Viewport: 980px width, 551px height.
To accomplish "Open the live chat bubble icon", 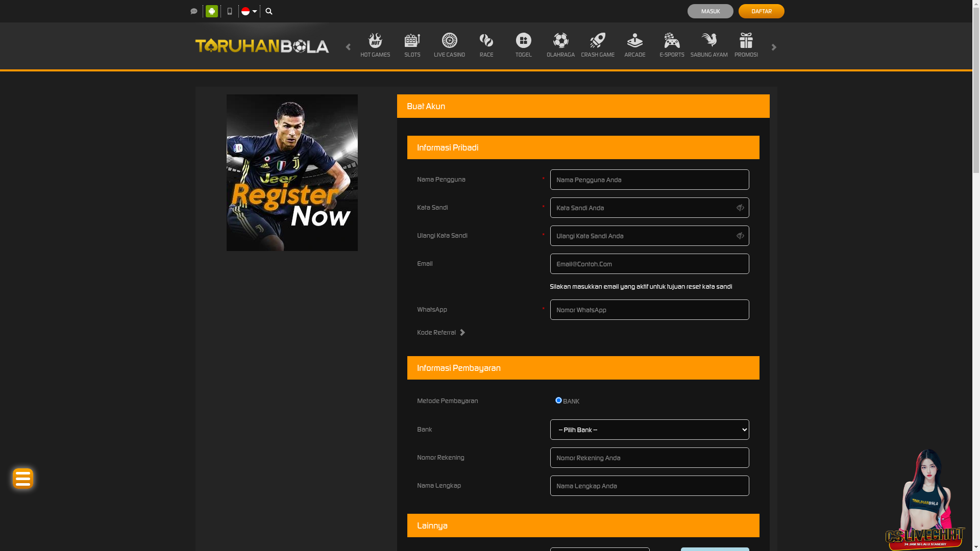I will 194,11.
